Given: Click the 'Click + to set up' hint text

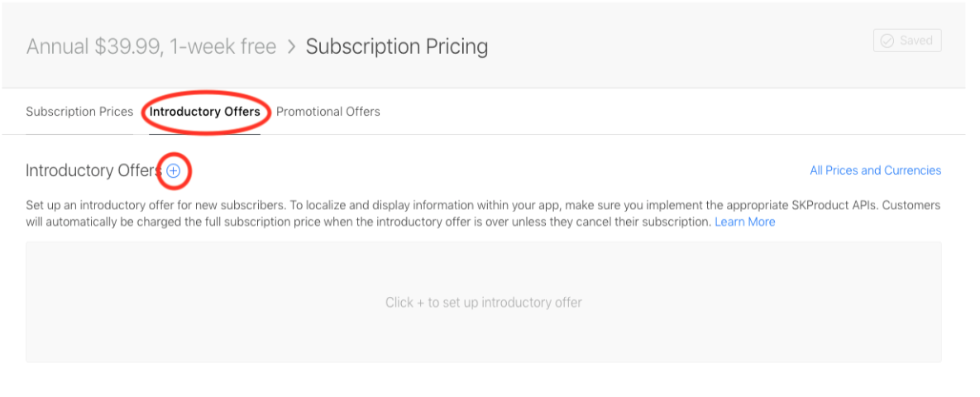Looking at the screenshot, I should [483, 303].
